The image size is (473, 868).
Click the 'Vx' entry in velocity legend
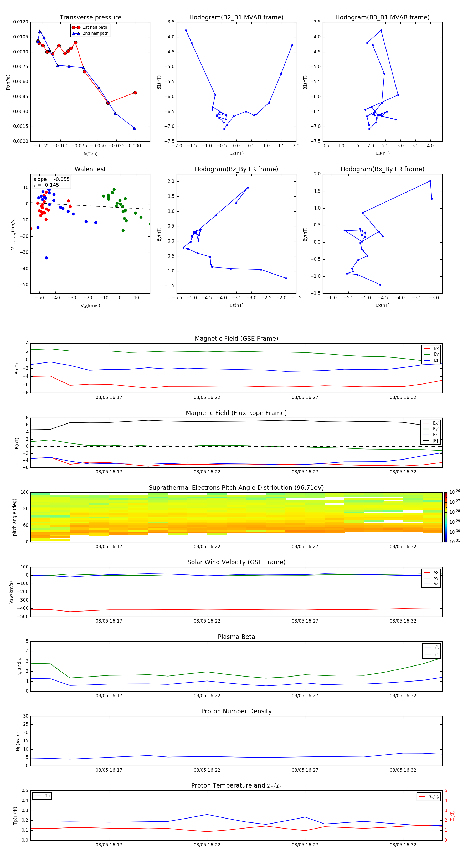(x=431, y=572)
